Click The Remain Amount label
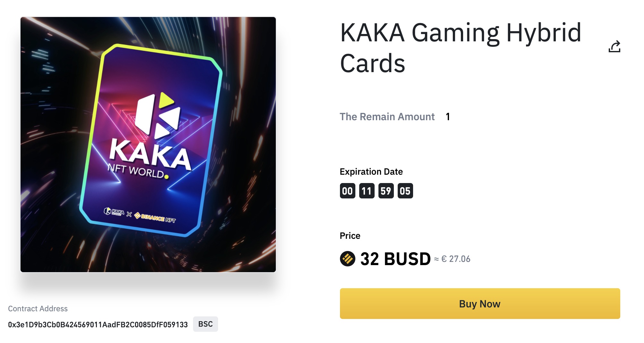The width and height of the screenshot is (644, 343). click(x=387, y=117)
